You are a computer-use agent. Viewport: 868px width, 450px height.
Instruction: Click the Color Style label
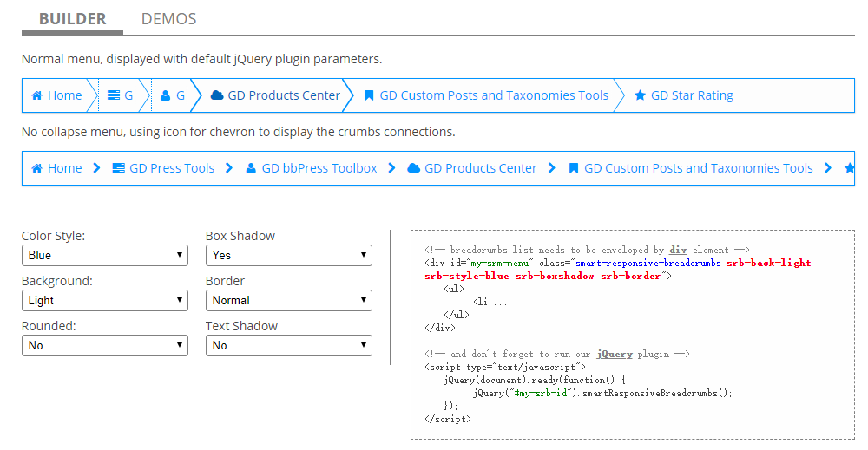pyautogui.click(x=53, y=236)
